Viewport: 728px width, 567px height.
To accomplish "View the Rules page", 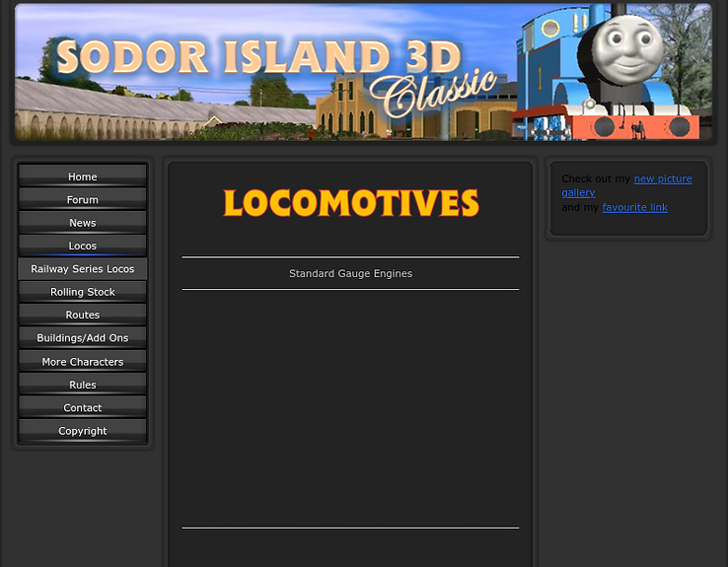I will [83, 385].
